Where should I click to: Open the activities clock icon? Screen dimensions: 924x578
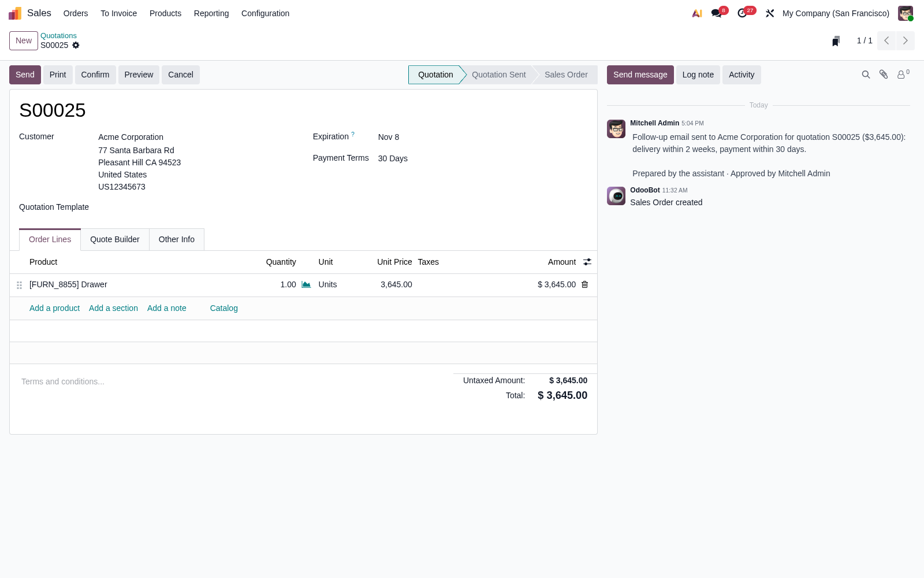click(x=743, y=13)
